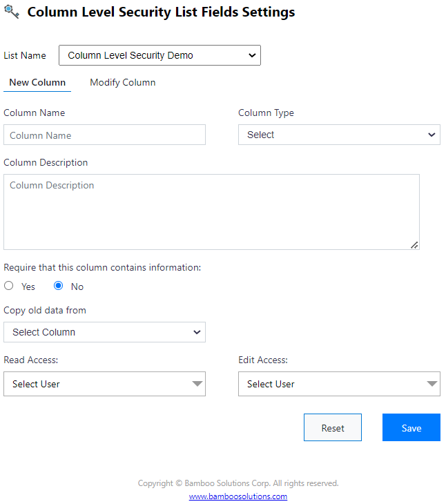Click the Edit Access dropdown arrow triangle

coord(432,384)
